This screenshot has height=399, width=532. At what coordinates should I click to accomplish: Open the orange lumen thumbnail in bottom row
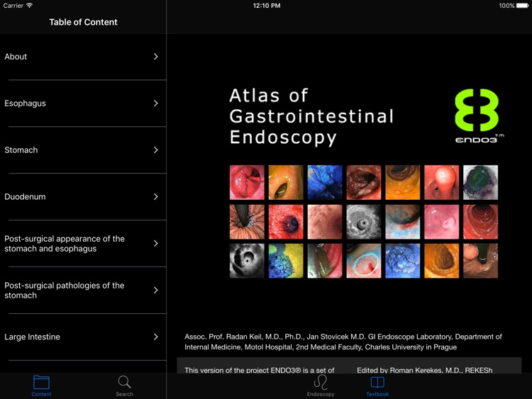pyautogui.click(x=441, y=261)
